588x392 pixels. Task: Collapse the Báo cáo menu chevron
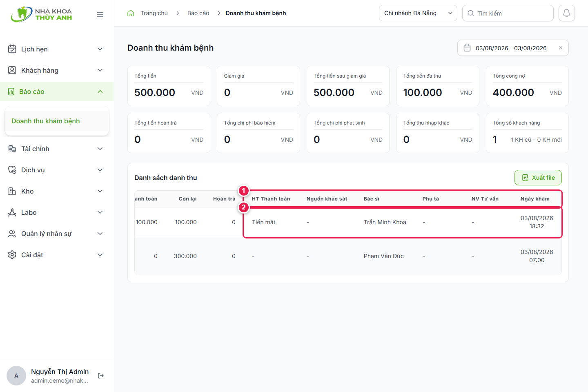(100, 91)
